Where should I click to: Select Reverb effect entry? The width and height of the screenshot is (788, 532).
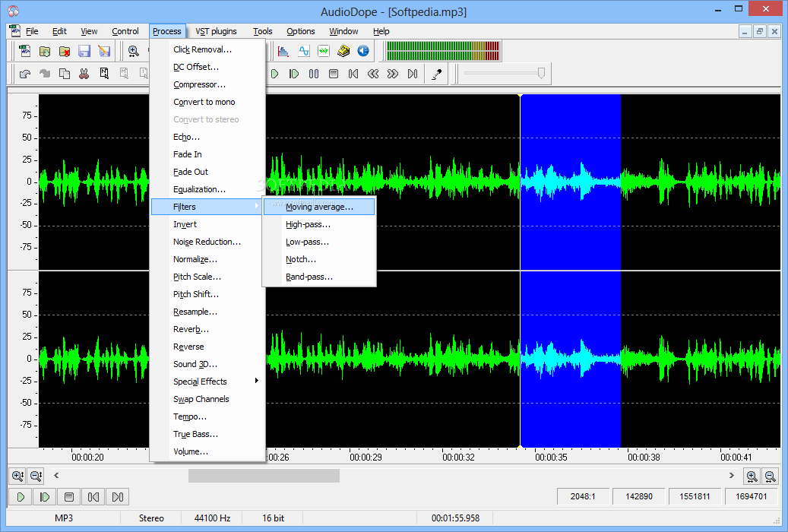(207, 329)
